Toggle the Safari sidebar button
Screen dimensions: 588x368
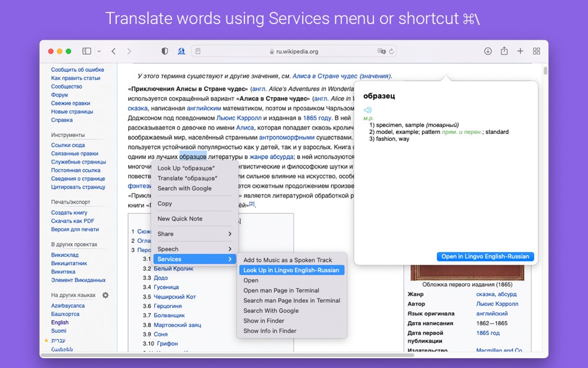tap(87, 51)
